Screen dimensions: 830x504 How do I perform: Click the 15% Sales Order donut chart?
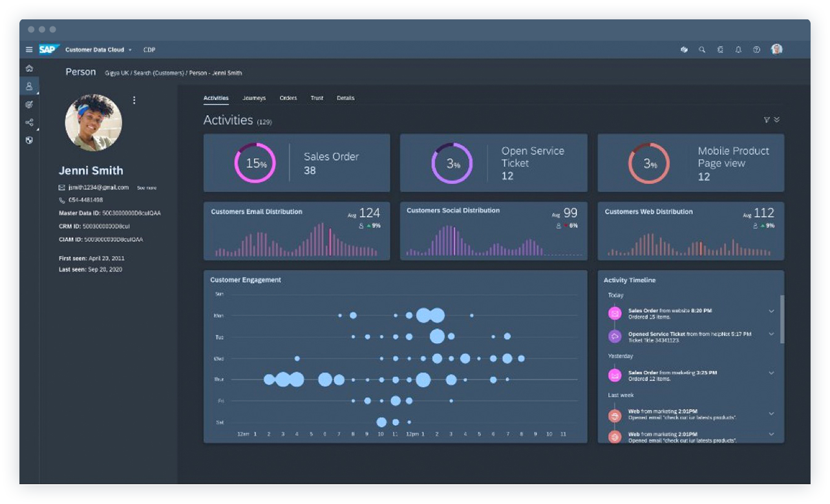pyautogui.click(x=257, y=163)
